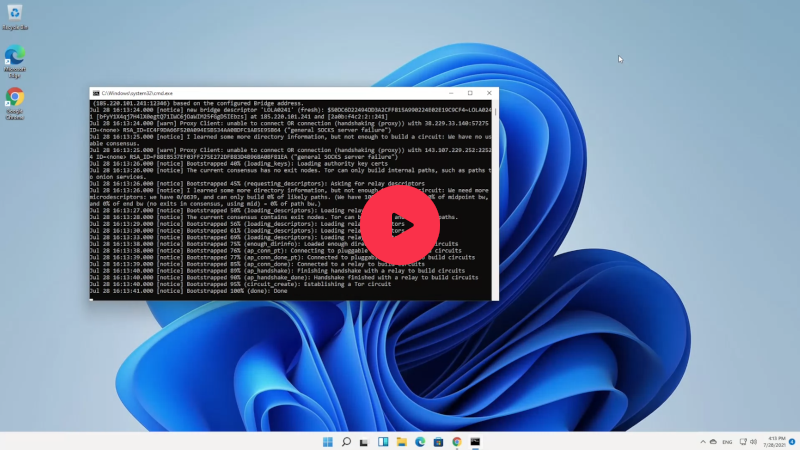Screen dimensions: 800x450
Task: Click the ENG language indicator
Action: (727, 441)
